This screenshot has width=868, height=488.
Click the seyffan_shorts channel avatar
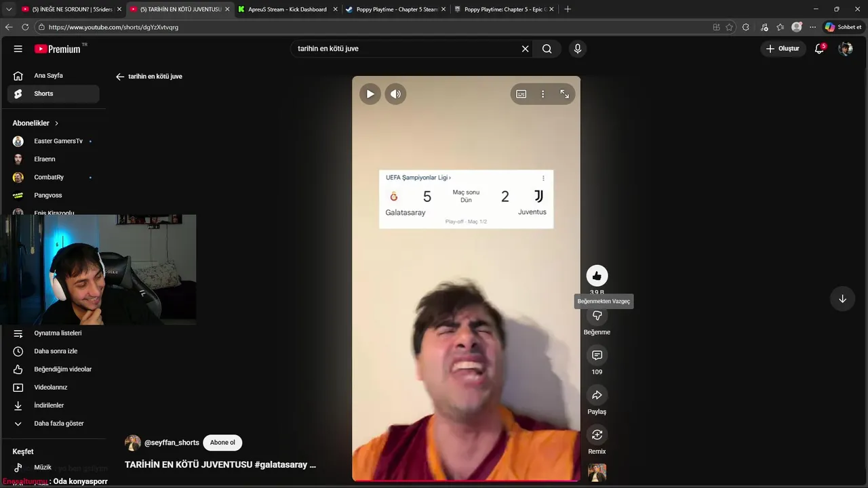(133, 443)
